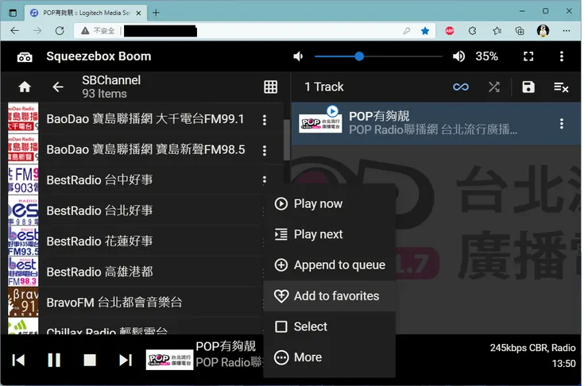The width and height of the screenshot is (588, 386).
Task: Open options for BaoDao 寶島新聲FM98.5
Action: click(x=265, y=150)
